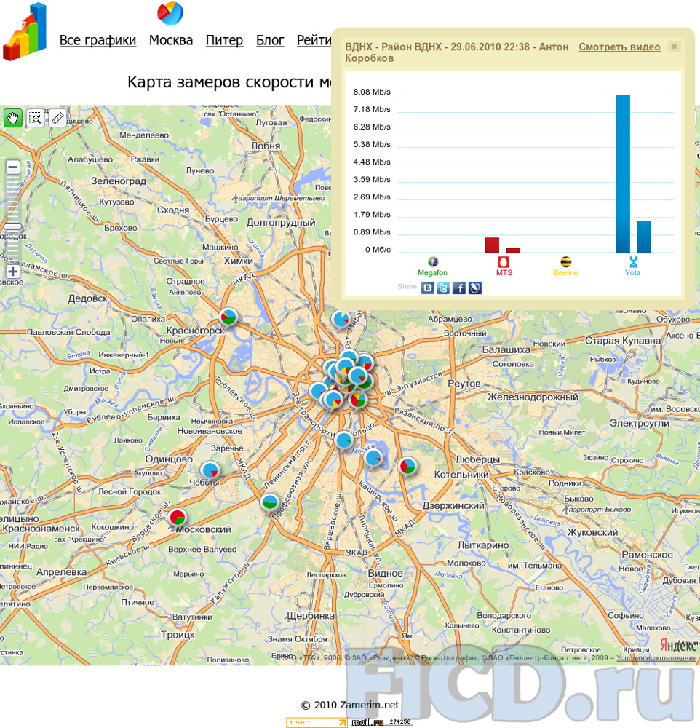Close the ВДНХ measurement popup

point(675,47)
